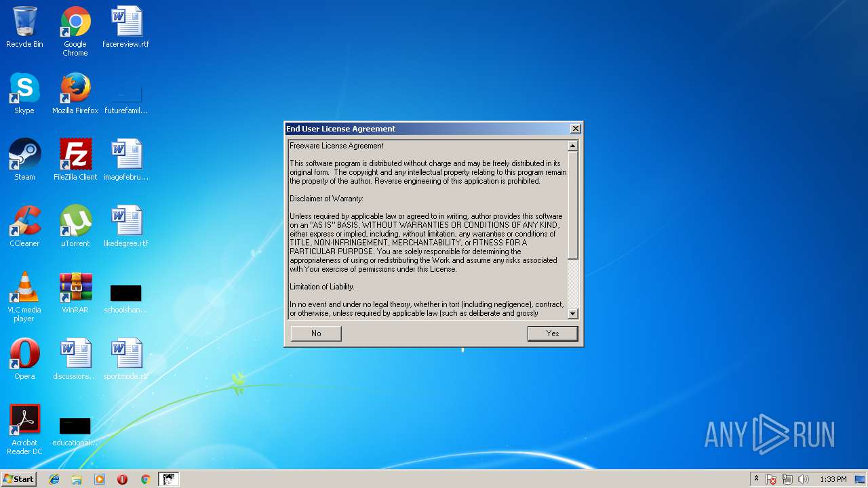Decline the license by clicking No

click(316, 333)
